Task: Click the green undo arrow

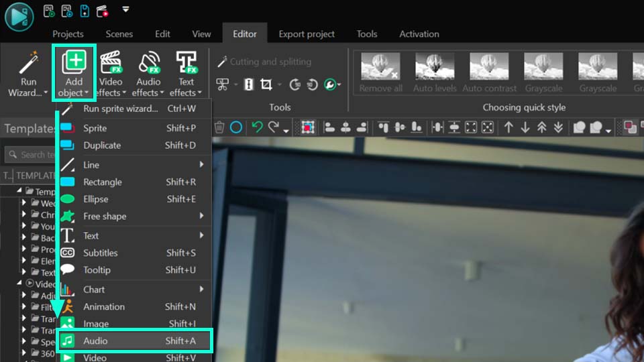Action: [256, 127]
